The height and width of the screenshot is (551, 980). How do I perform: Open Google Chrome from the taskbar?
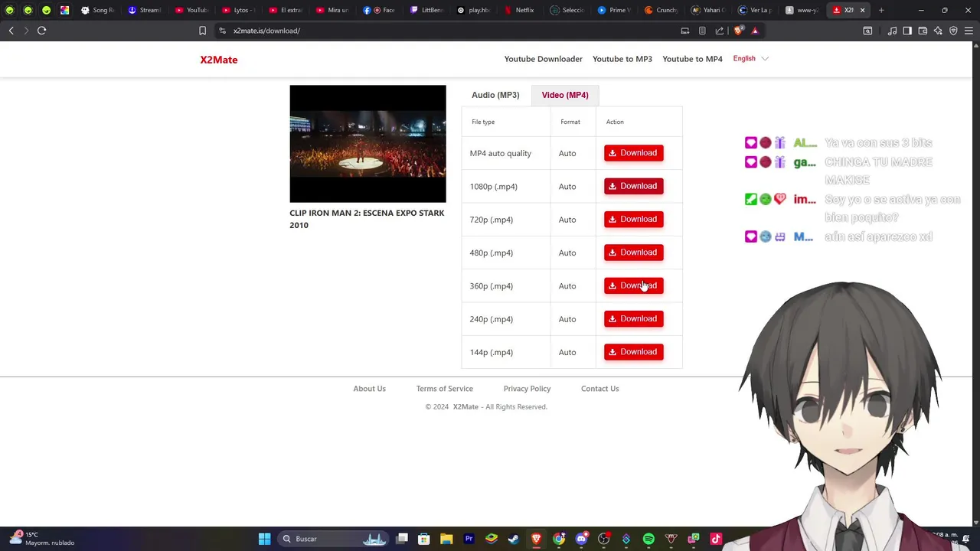[x=559, y=539]
